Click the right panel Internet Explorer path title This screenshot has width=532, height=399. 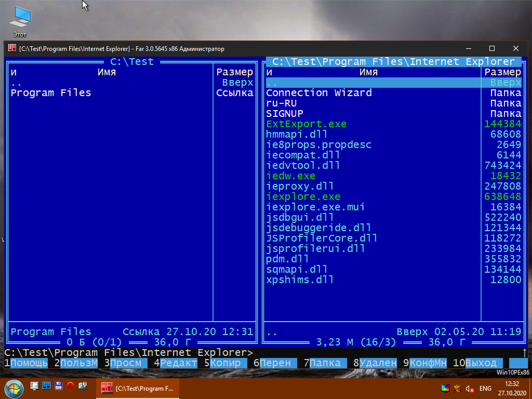[x=394, y=62]
